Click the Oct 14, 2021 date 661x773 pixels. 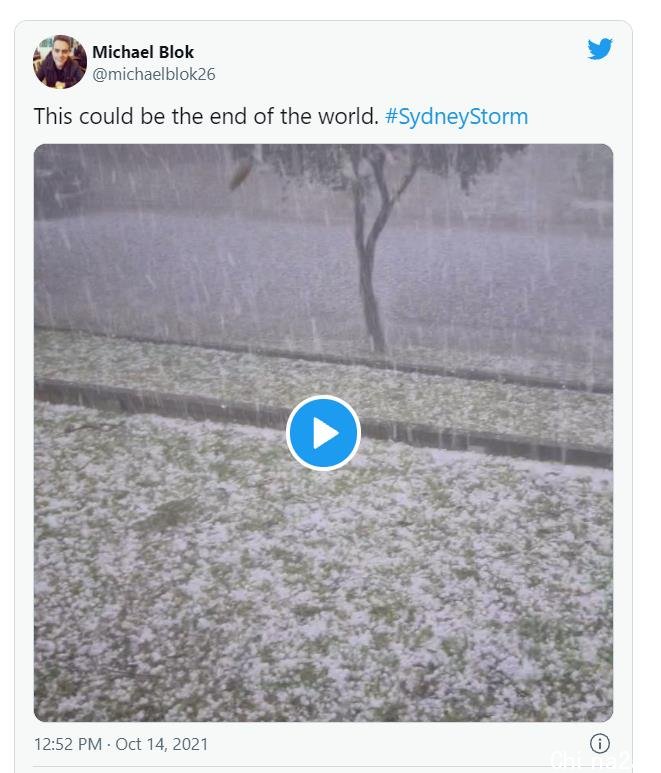[162, 744]
